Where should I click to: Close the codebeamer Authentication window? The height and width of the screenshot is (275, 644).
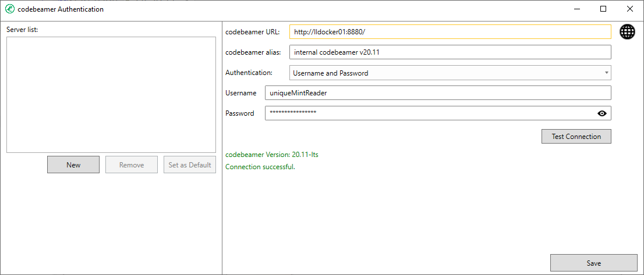click(x=629, y=9)
